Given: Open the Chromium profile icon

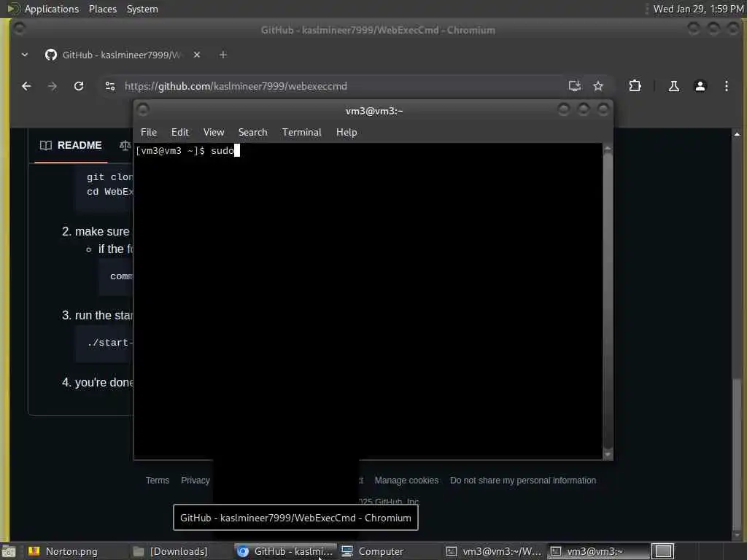Looking at the screenshot, I should tap(700, 86).
